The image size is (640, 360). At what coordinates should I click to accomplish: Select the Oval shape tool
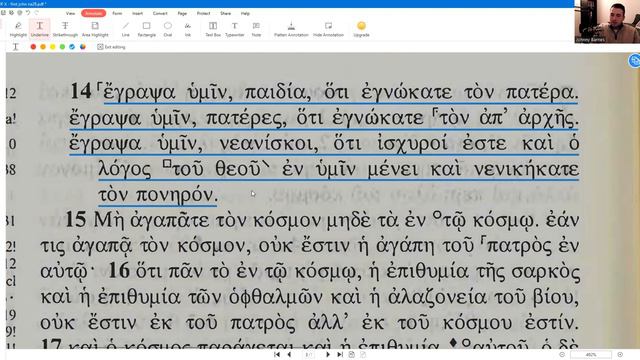coord(168,29)
